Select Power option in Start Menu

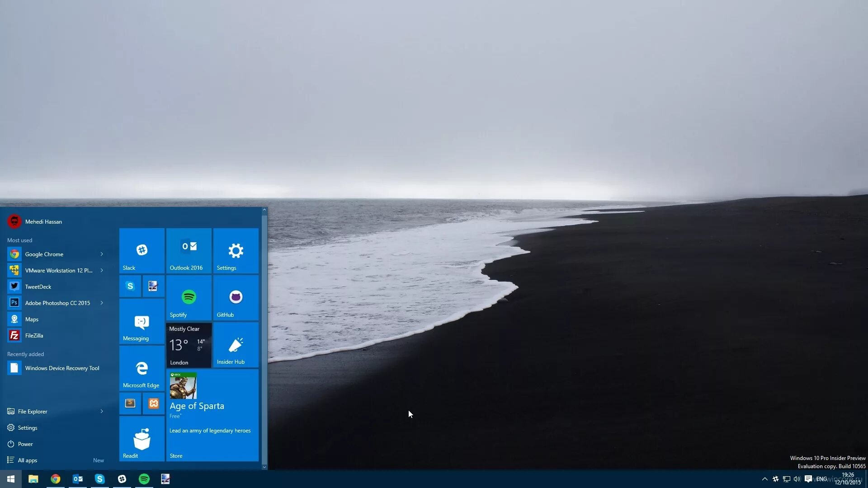coord(25,444)
